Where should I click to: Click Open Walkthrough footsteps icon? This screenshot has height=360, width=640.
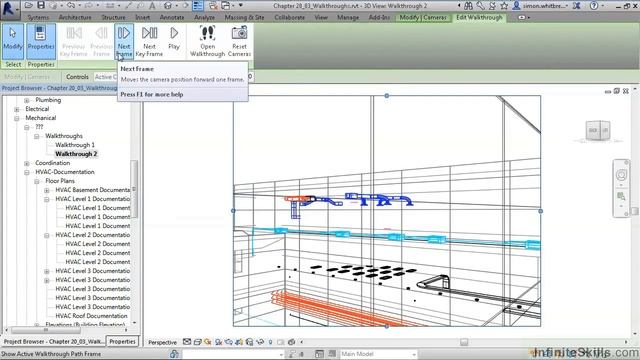[207, 41]
